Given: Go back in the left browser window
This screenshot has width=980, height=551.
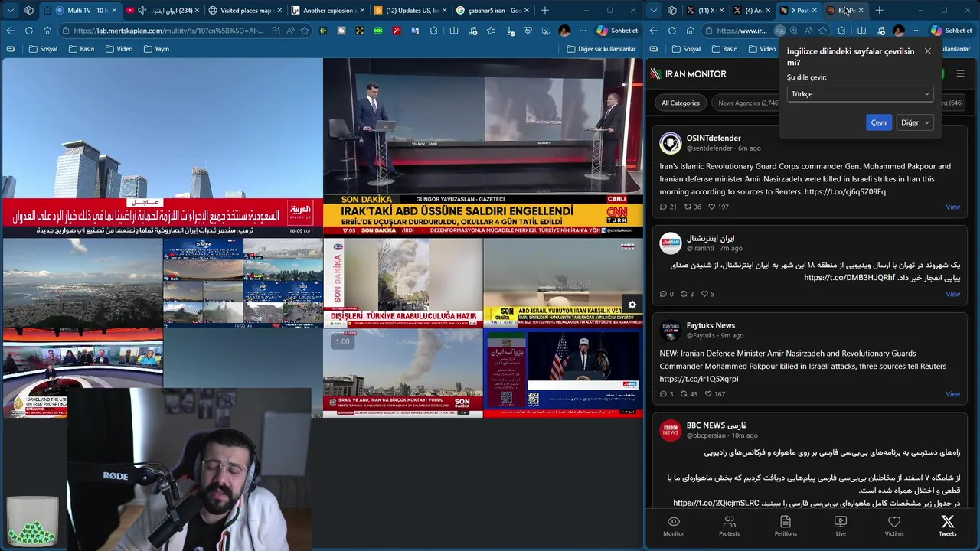Looking at the screenshot, I should [10, 31].
